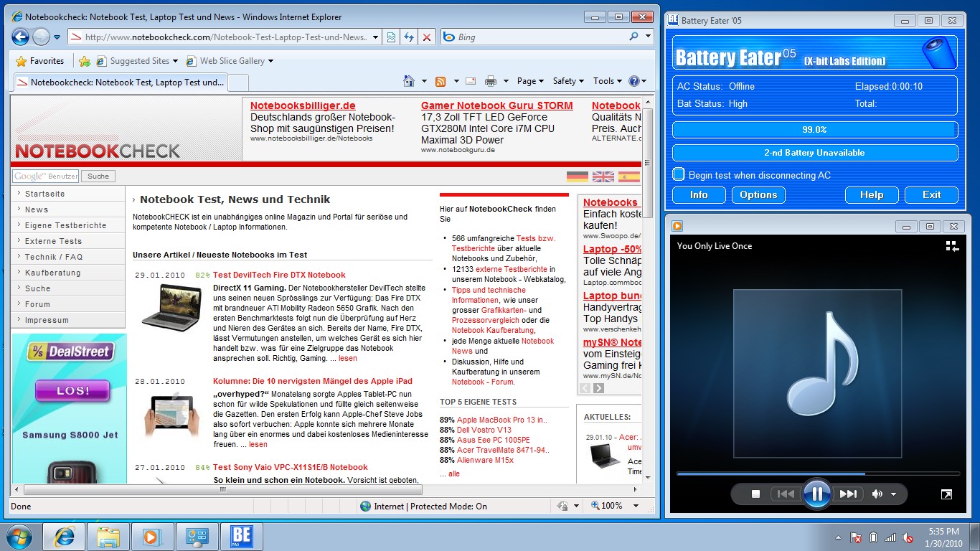The width and height of the screenshot is (980, 551).
Task: Go back in Internet Explorer
Action: tap(20, 37)
